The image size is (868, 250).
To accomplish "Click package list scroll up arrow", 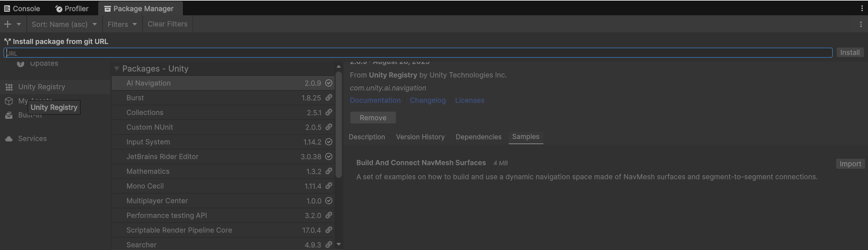I will [339, 66].
